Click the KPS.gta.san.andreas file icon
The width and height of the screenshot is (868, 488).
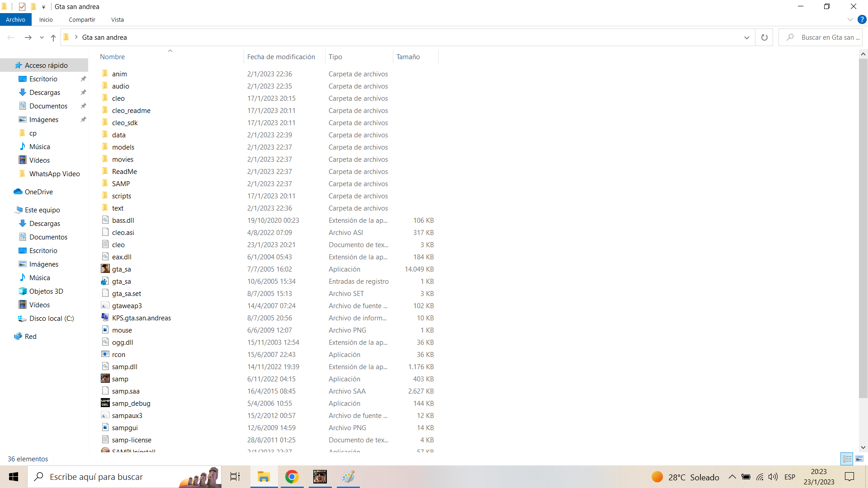pyautogui.click(x=105, y=318)
